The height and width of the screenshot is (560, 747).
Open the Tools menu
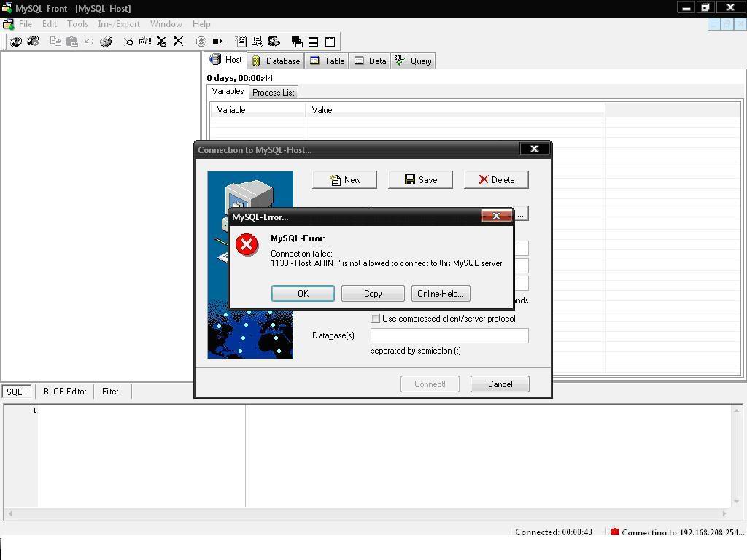77,24
